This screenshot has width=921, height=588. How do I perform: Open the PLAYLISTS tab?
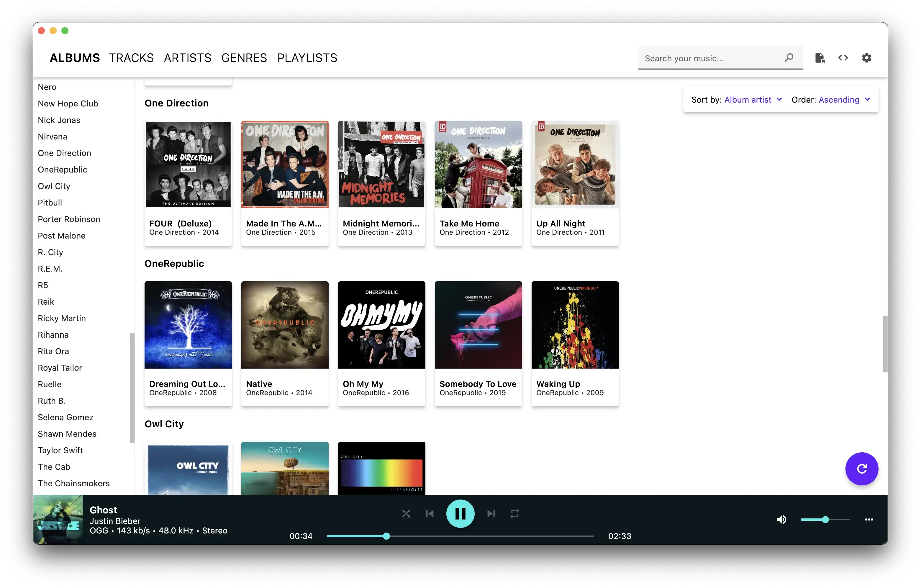point(307,58)
